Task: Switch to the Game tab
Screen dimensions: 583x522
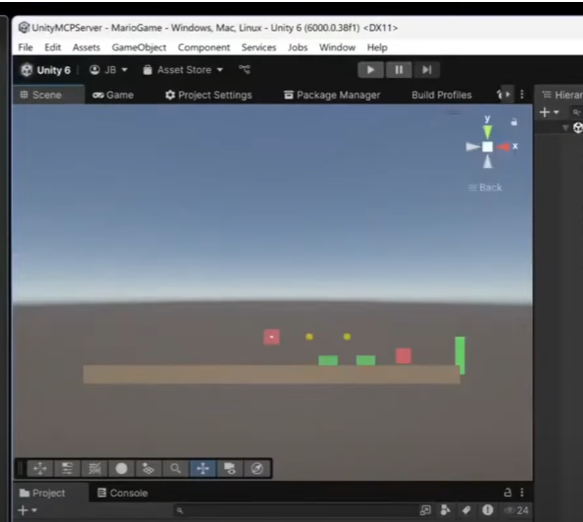Action: pyautogui.click(x=113, y=95)
